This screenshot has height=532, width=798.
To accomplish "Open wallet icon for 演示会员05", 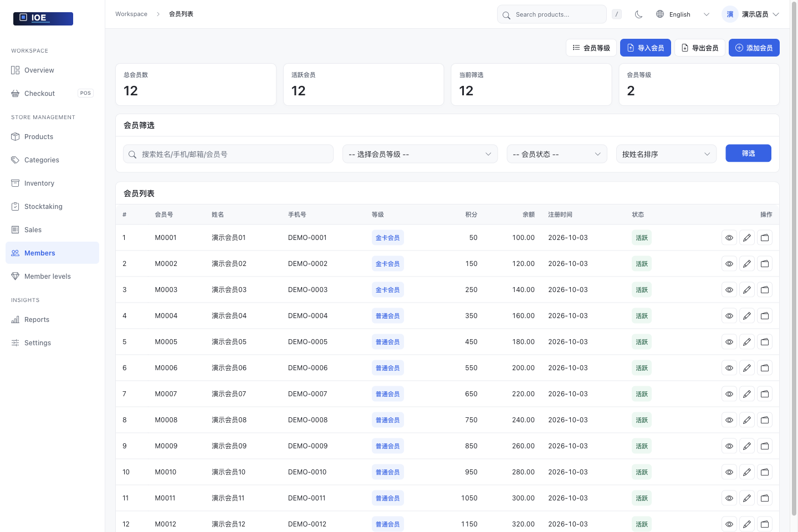I will click(765, 342).
